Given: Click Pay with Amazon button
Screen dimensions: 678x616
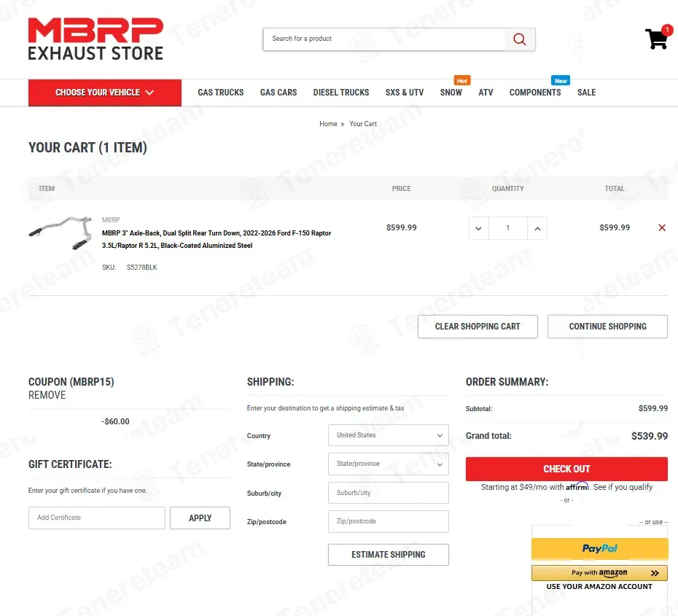Looking at the screenshot, I should point(599,573).
